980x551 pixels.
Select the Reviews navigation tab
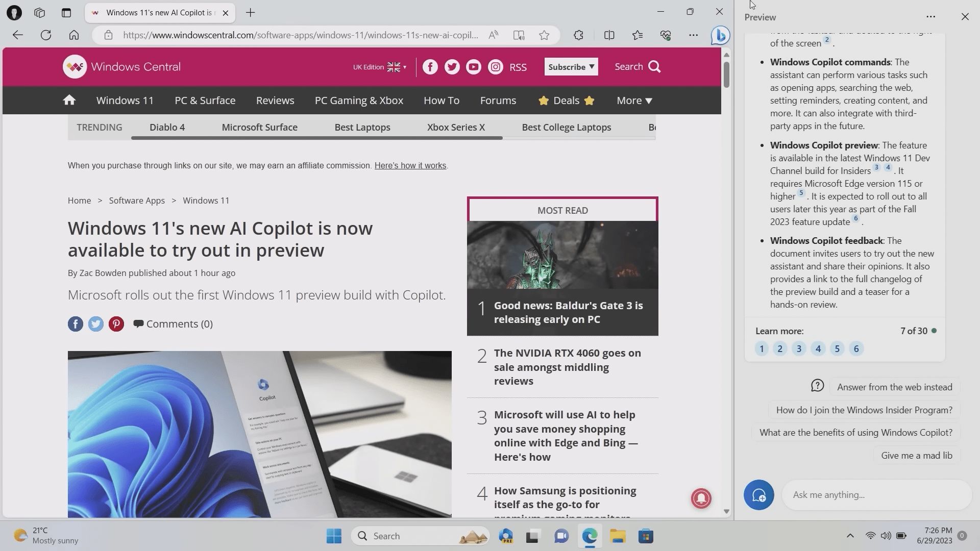click(x=275, y=100)
